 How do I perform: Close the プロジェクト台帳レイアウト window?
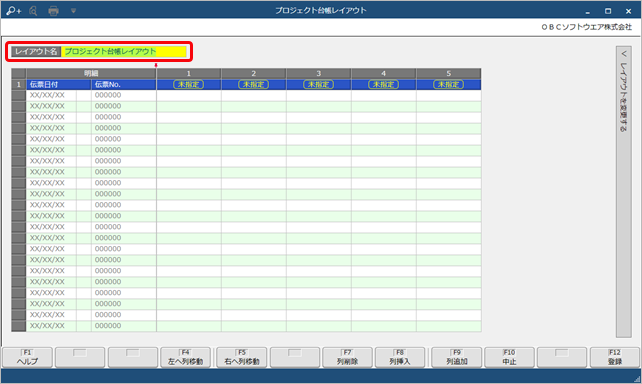pos(628,11)
